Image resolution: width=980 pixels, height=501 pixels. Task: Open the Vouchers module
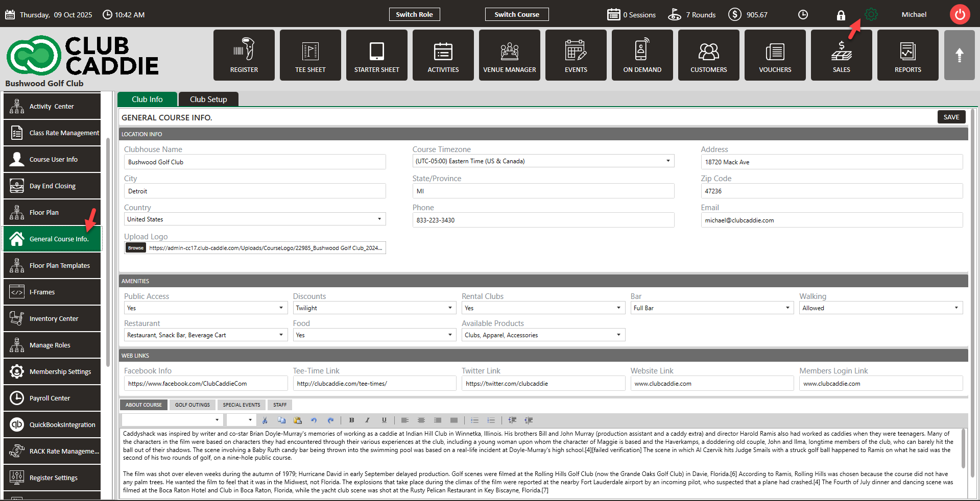coord(775,55)
